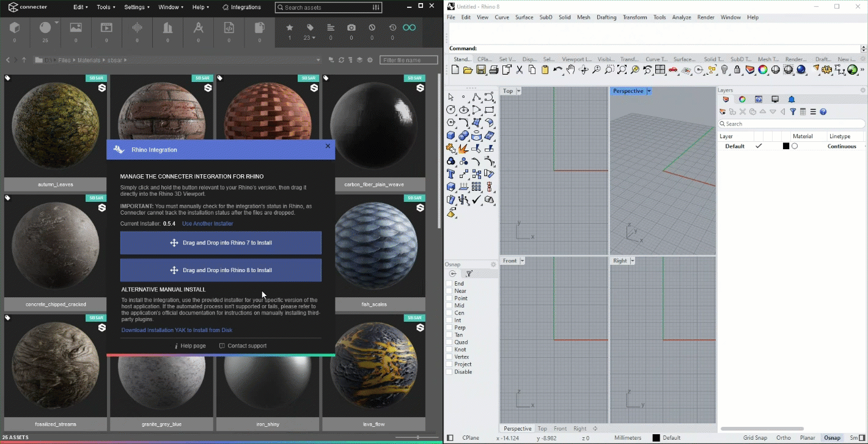Click the New Layer icon in Layers panel

(x=723, y=112)
